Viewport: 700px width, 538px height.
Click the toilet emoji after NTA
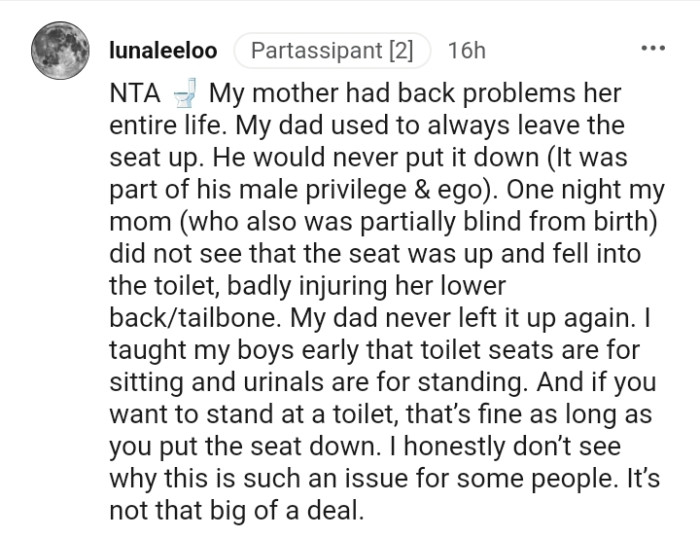[183, 95]
